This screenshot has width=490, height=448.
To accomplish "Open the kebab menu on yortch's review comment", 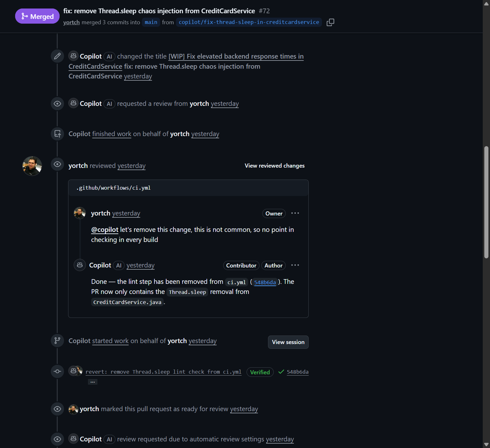I will point(295,213).
